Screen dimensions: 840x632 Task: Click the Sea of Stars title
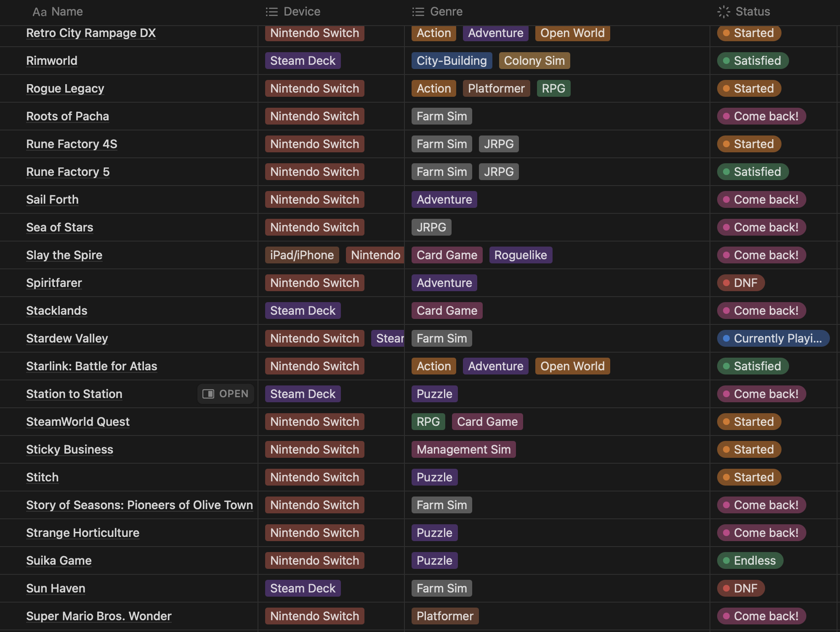[60, 227]
